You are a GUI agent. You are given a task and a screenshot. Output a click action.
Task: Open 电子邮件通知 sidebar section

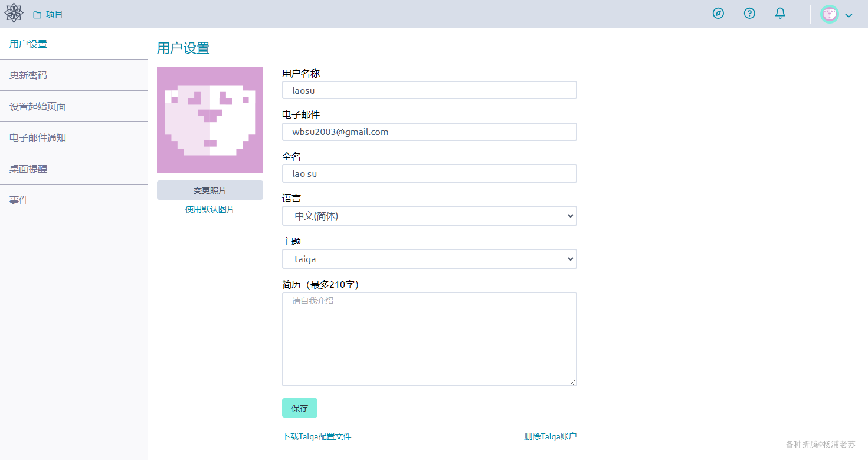coord(74,137)
